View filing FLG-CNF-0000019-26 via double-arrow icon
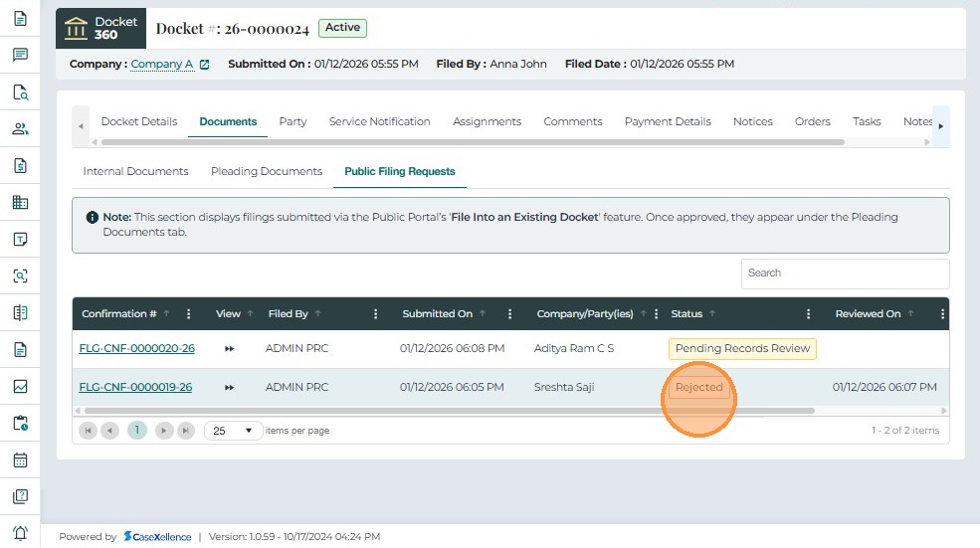 click(230, 388)
